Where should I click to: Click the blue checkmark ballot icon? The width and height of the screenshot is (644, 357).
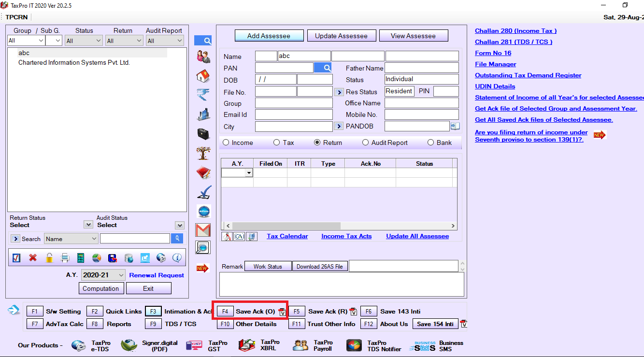(x=203, y=192)
